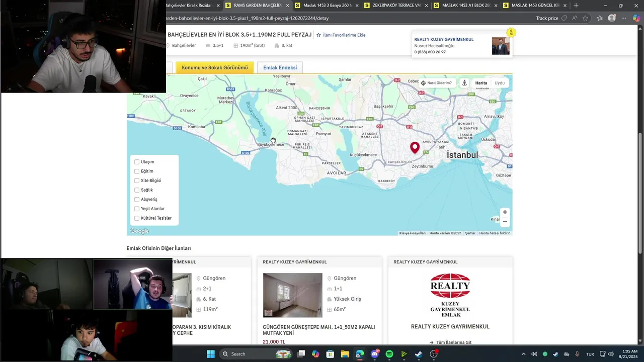The height and width of the screenshot is (362, 644).
Task: Open Discord on taskbar
Action: (374, 354)
